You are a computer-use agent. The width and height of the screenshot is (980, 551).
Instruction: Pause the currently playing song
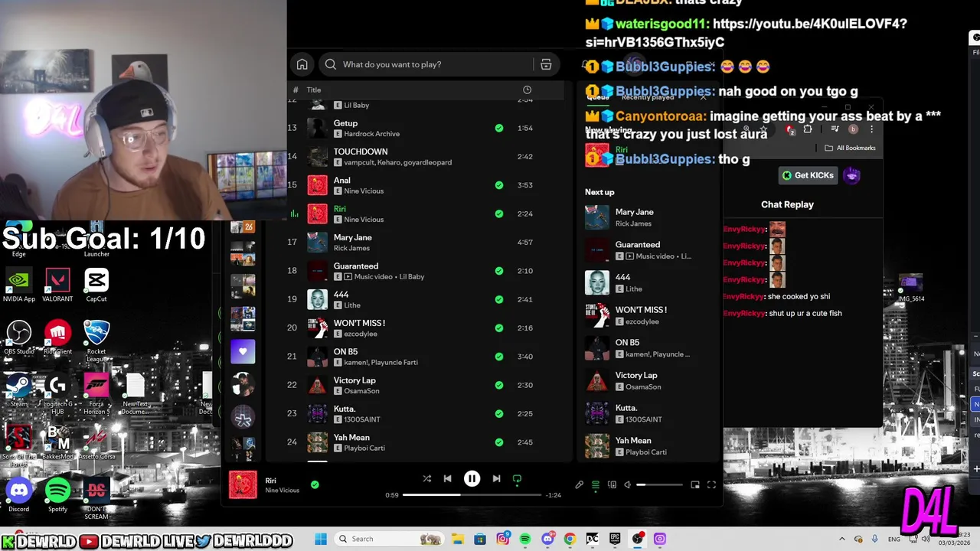pos(472,479)
